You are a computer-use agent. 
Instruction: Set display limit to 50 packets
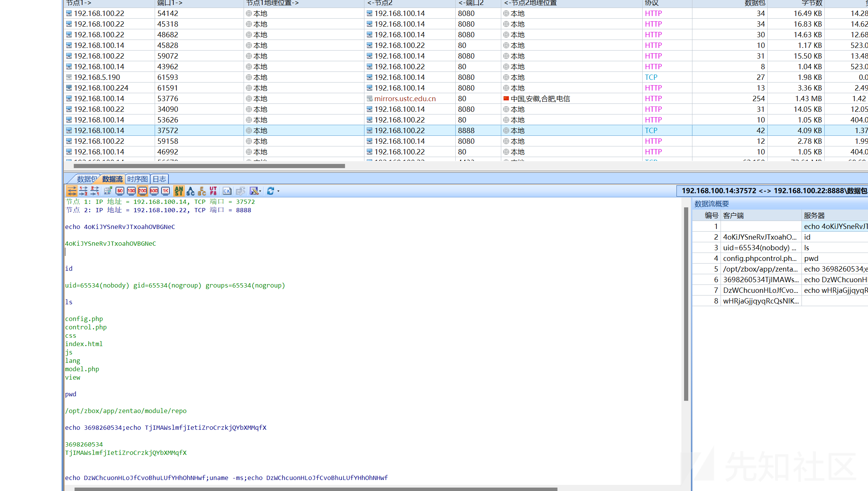coord(120,191)
